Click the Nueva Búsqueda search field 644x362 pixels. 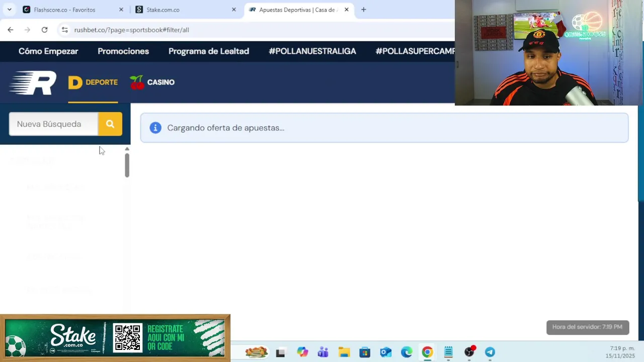tap(53, 124)
